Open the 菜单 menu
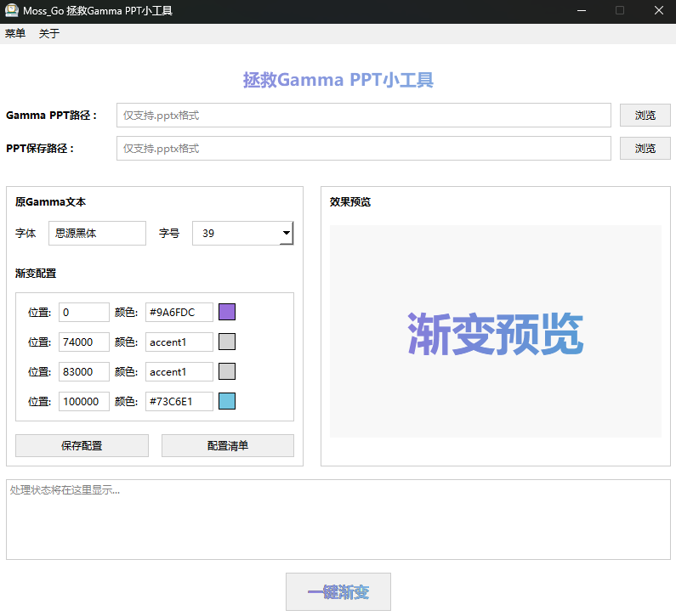Screen dimensions: 676x616 [x=15, y=34]
